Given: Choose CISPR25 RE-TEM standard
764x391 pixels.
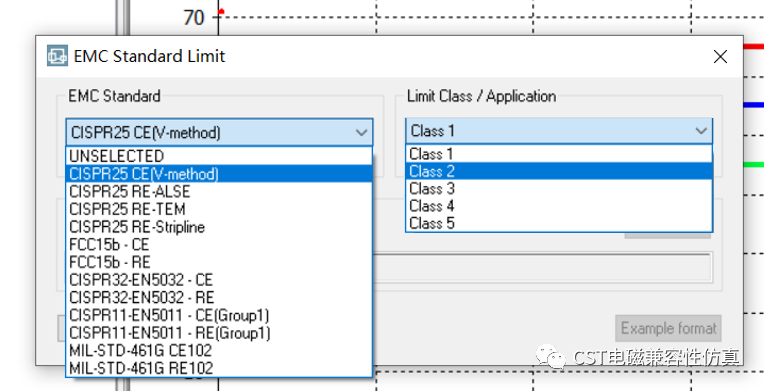Looking at the screenshot, I should (219, 209).
